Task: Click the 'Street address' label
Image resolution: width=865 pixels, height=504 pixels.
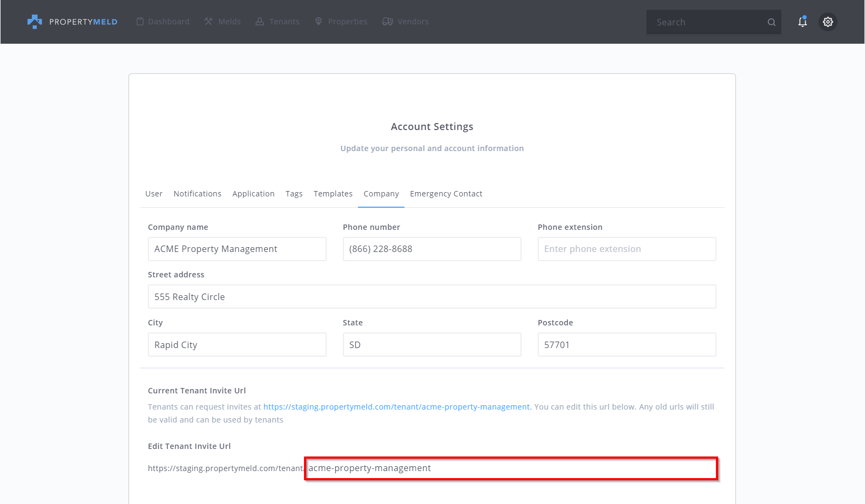Action: 176,275
